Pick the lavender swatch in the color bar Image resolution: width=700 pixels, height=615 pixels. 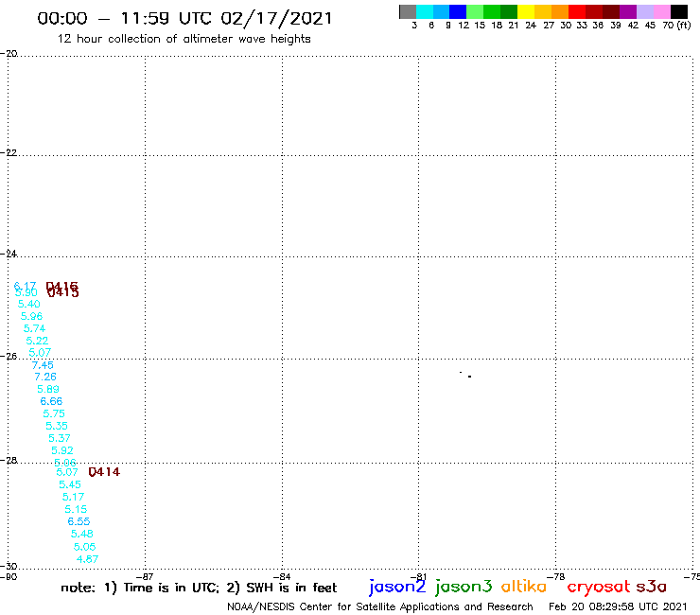644,11
